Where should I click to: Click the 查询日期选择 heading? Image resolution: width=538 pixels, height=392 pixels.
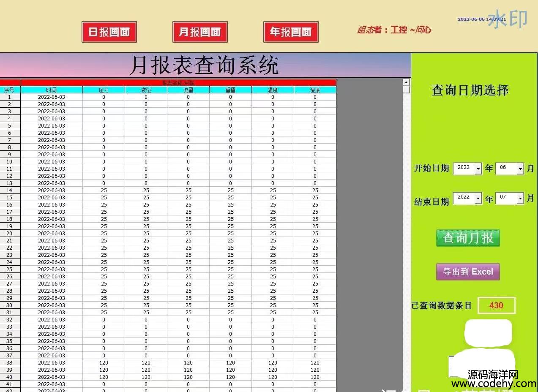470,90
